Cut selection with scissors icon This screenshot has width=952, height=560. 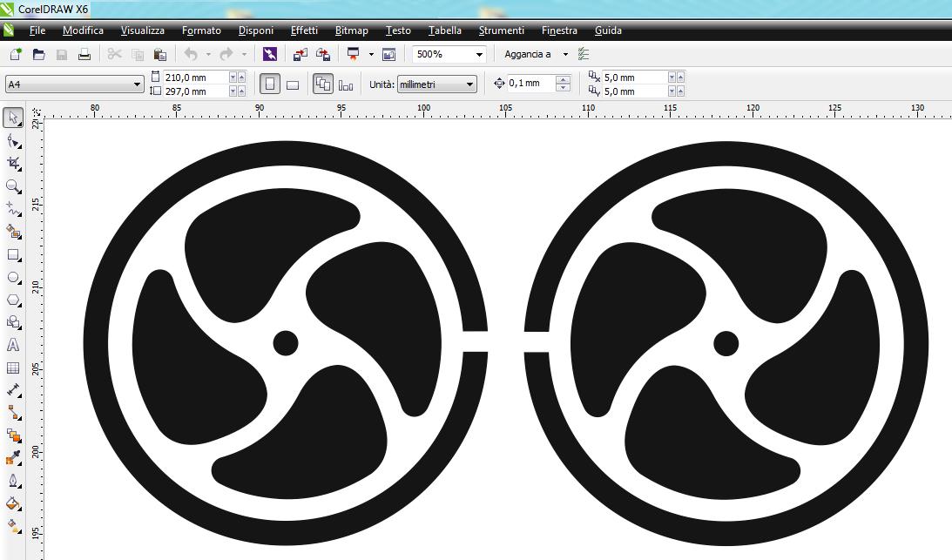[114, 55]
